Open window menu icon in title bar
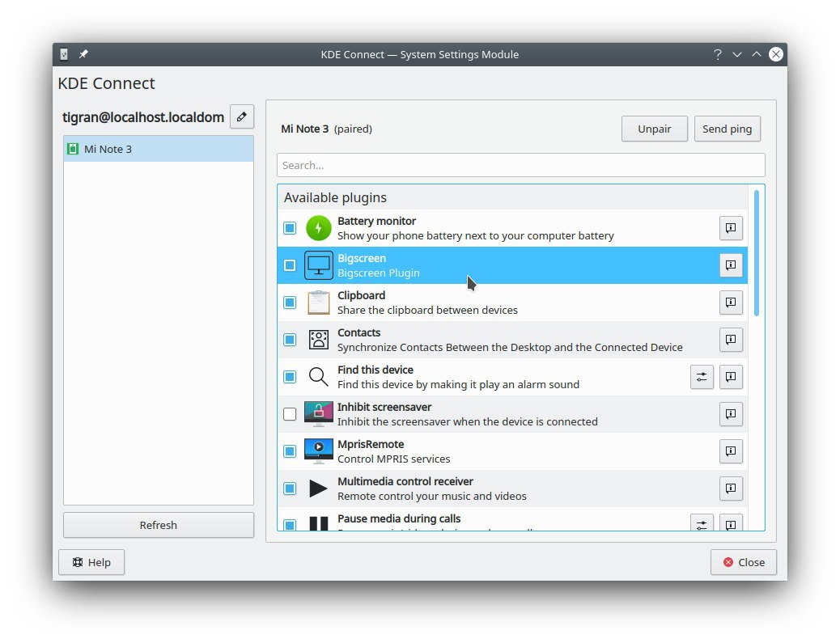Viewport: 840px width, 643px height. click(x=64, y=54)
